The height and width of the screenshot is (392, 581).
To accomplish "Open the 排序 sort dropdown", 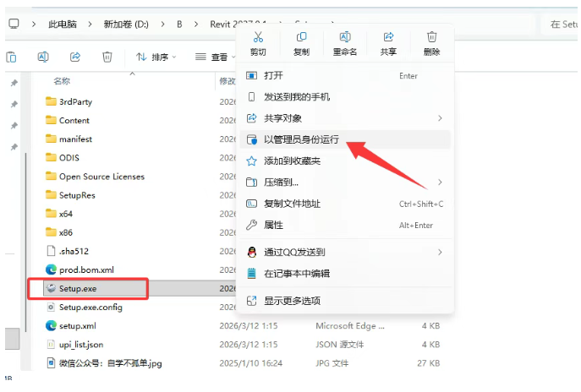I will pos(156,57).
